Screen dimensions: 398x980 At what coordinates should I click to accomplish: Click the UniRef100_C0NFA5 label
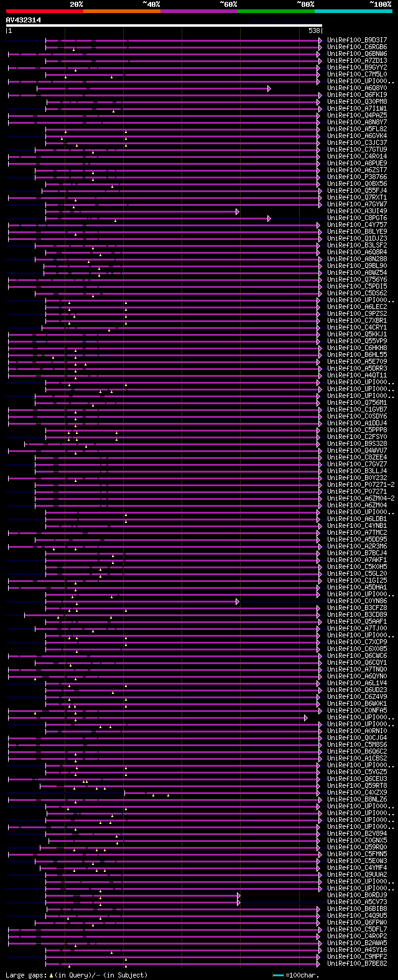coord(357,710)
